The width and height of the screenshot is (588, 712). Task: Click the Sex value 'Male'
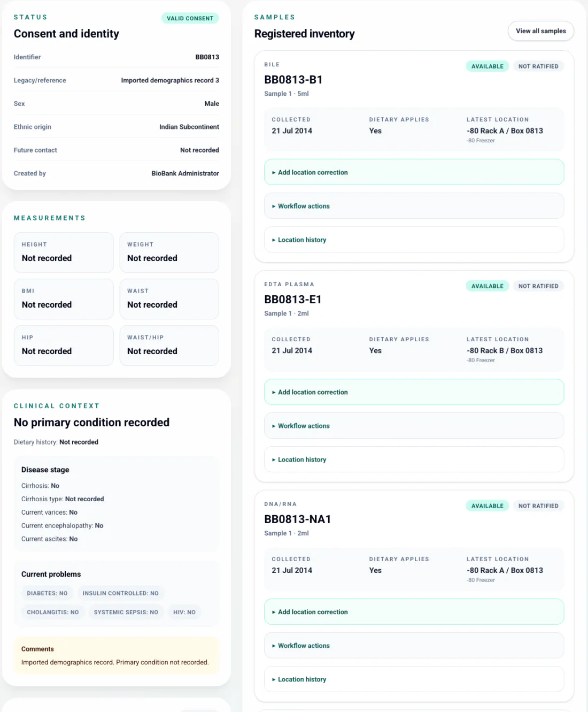pos(212,104)
